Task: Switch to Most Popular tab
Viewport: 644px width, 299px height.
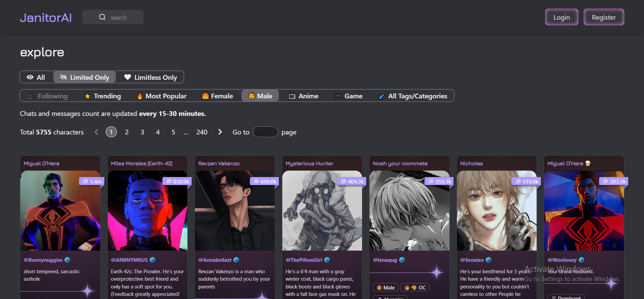Action: [161, 96]
